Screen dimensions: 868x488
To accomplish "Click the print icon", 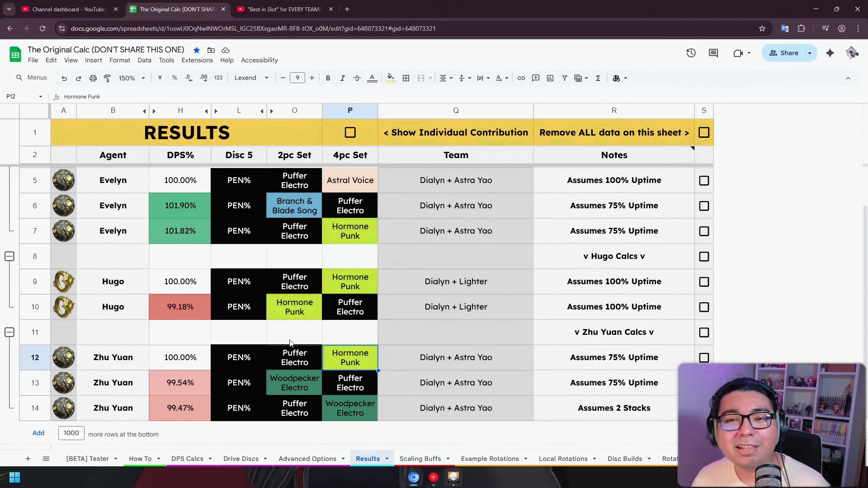I will pos(93,78).
